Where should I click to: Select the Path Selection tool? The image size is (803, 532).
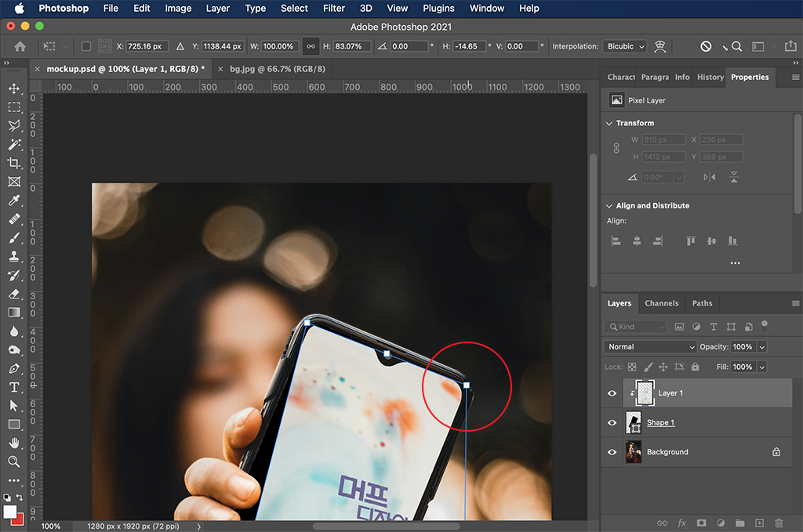coord(14,406)
